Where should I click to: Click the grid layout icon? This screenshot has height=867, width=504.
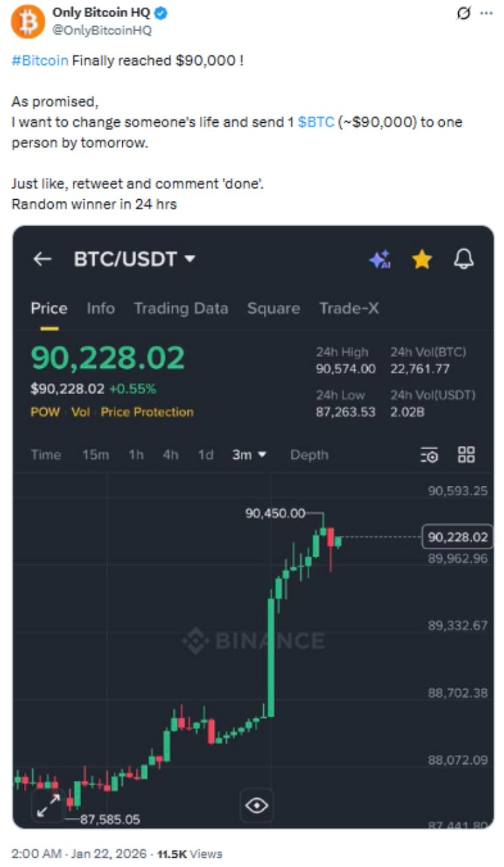(466, 454)
